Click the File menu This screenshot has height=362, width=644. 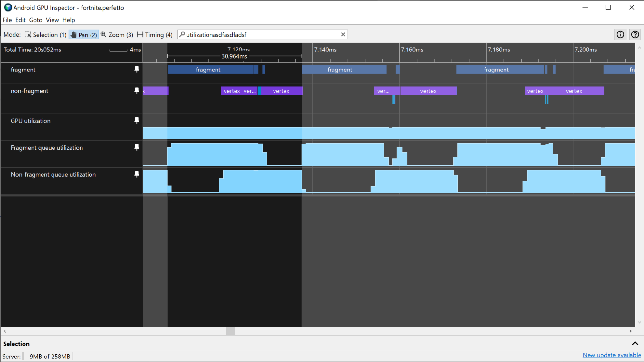[x=6, y=20]
